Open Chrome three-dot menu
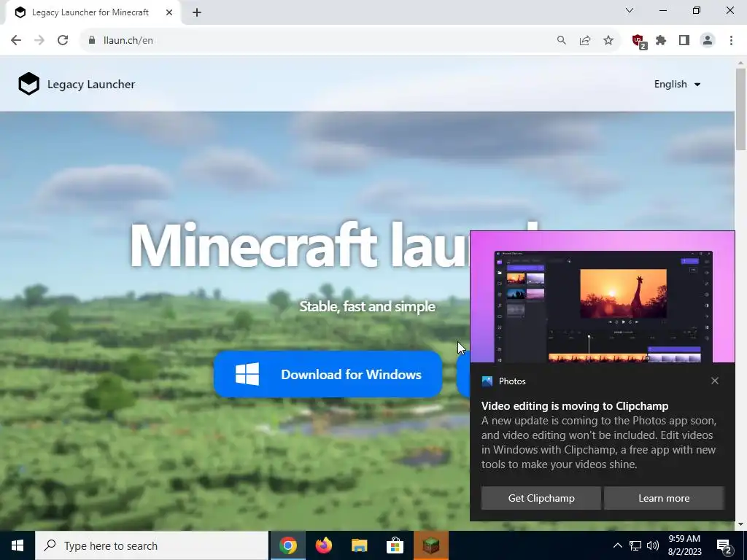This screenshot has height=560, width=747. [x=731, y=41]
